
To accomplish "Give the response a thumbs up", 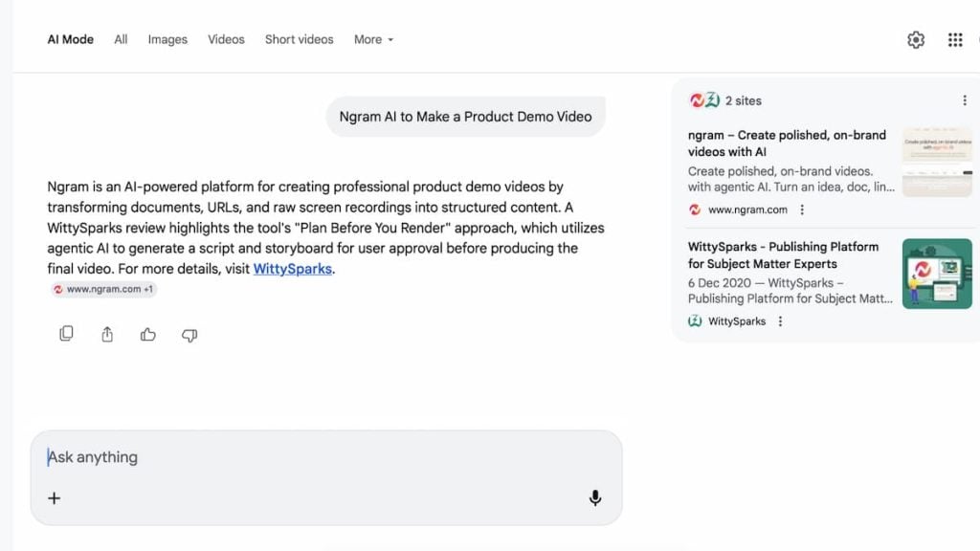I will pyautogui.click(x=148, y=334).
